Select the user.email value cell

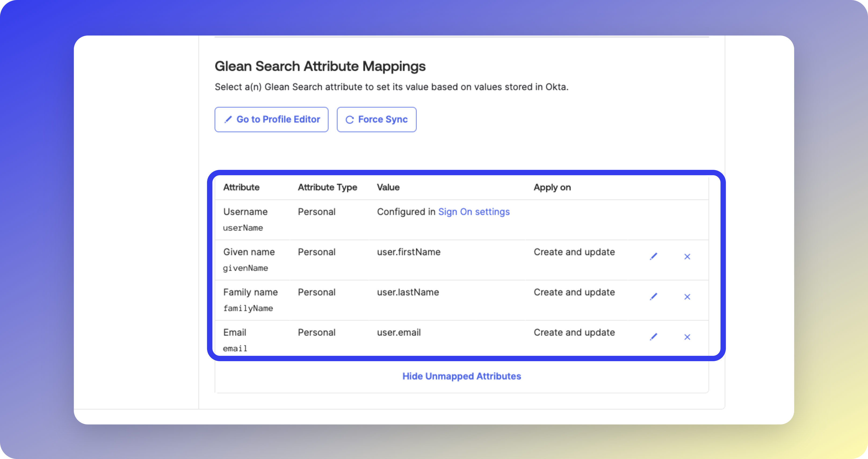pyautogui.click(x=399, y=332)
